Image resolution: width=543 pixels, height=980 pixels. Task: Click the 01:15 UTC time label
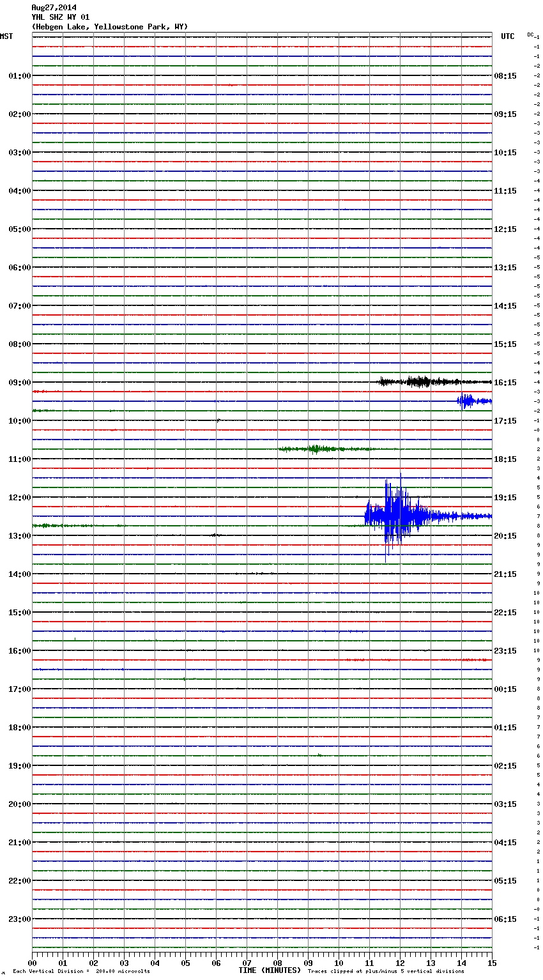[505, 728]
